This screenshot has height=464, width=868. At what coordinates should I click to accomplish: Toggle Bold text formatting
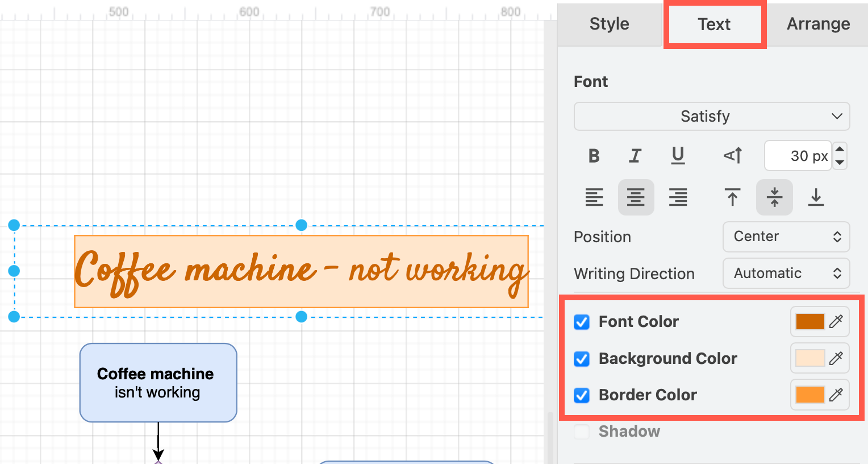(x=594, y=156)
